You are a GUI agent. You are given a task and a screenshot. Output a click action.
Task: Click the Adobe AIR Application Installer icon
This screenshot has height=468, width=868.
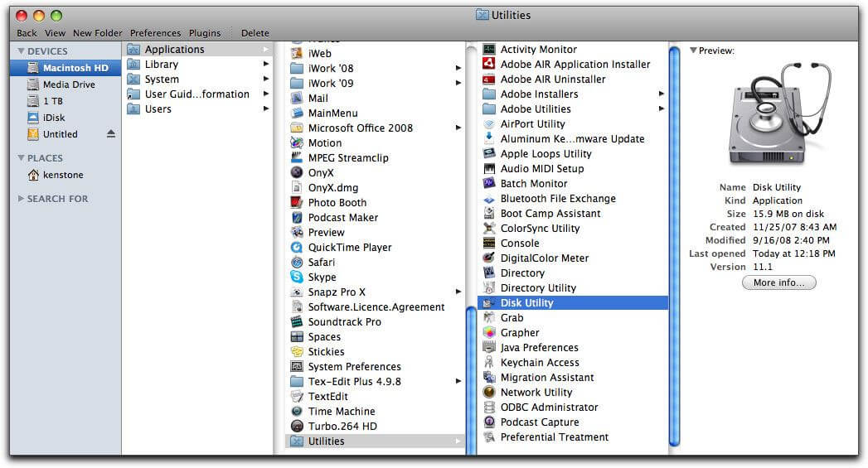[x=489, y=64]
